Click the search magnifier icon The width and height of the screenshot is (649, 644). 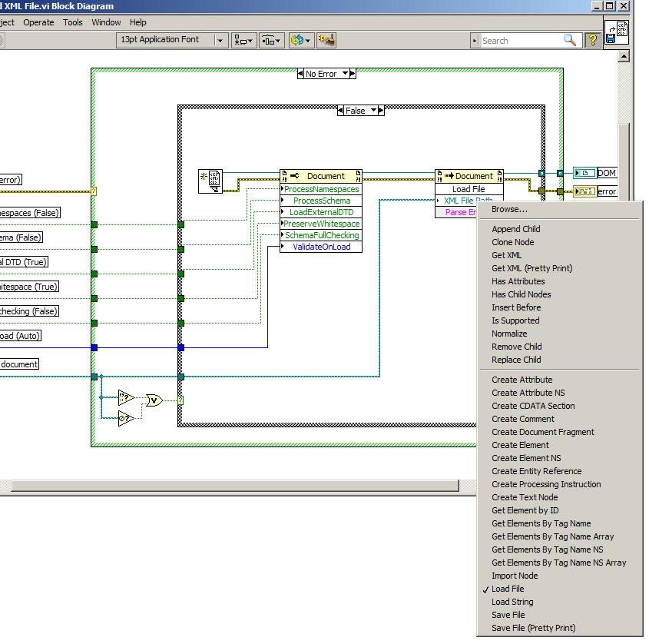tap(570, 40)
